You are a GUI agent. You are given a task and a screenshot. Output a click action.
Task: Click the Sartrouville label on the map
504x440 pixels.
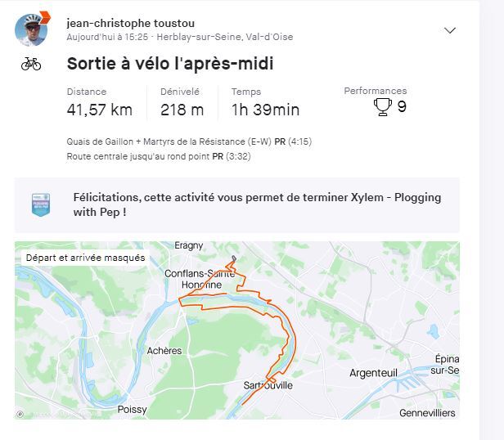(x=268, y=385)
